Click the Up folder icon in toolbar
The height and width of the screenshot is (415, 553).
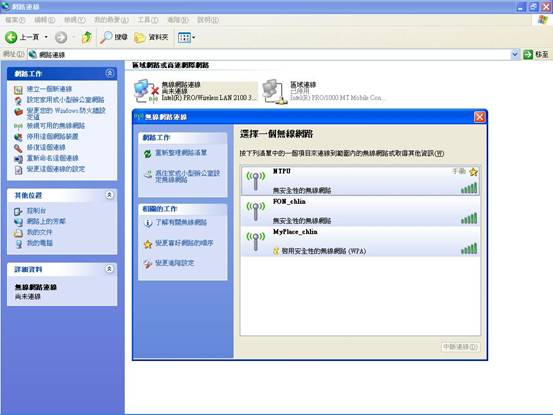[86, 37]
